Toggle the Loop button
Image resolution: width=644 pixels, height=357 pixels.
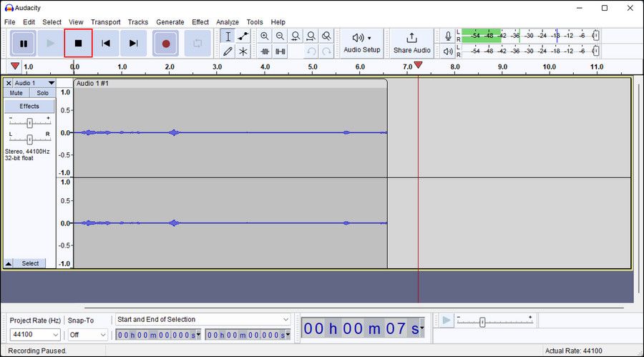pyautogui.click(x=197, y=43)
